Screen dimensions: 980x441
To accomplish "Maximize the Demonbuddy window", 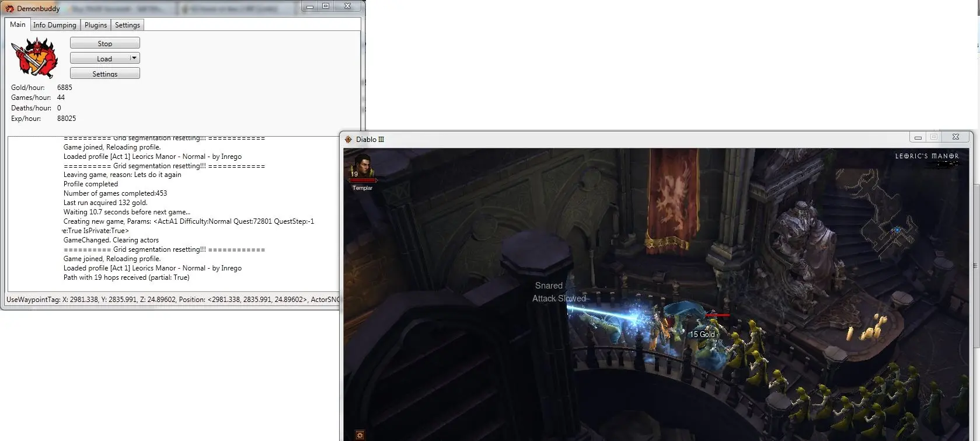I will pyautogui.click(x=326, y=6).
